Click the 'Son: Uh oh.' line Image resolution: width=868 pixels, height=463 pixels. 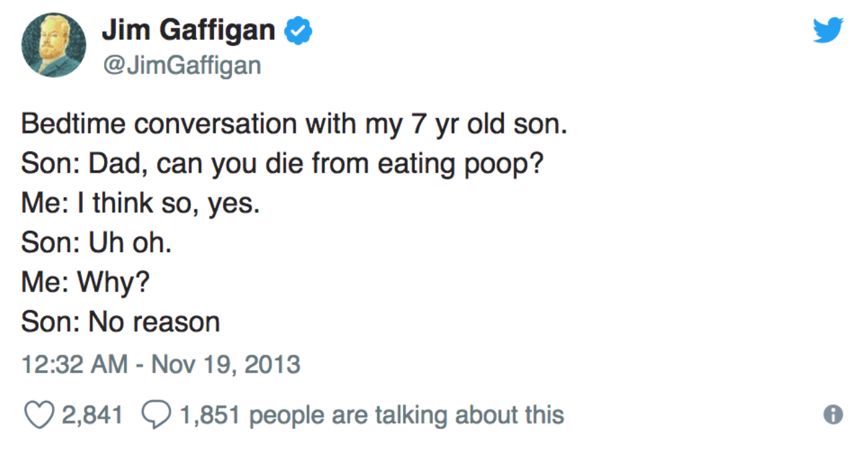[97, 244]
